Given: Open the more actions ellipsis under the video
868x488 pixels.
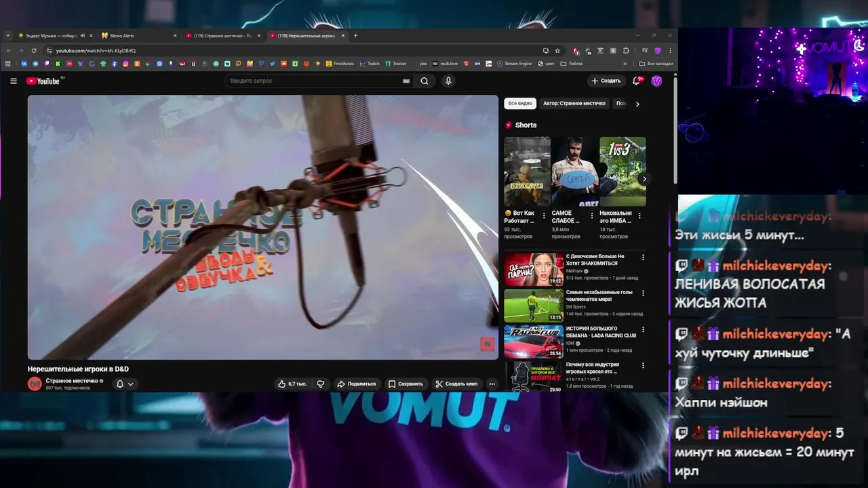Looking at the screenshot, I should tap(492, 384).
